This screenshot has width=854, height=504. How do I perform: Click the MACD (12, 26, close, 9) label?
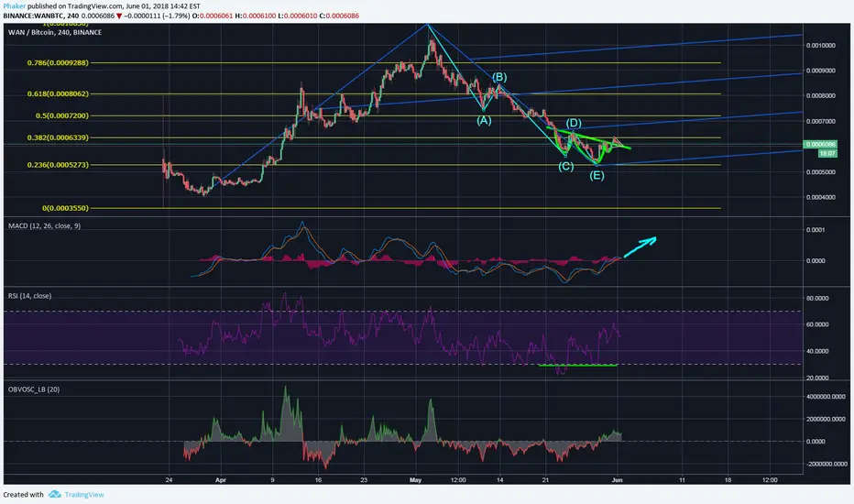pos(44,225)
